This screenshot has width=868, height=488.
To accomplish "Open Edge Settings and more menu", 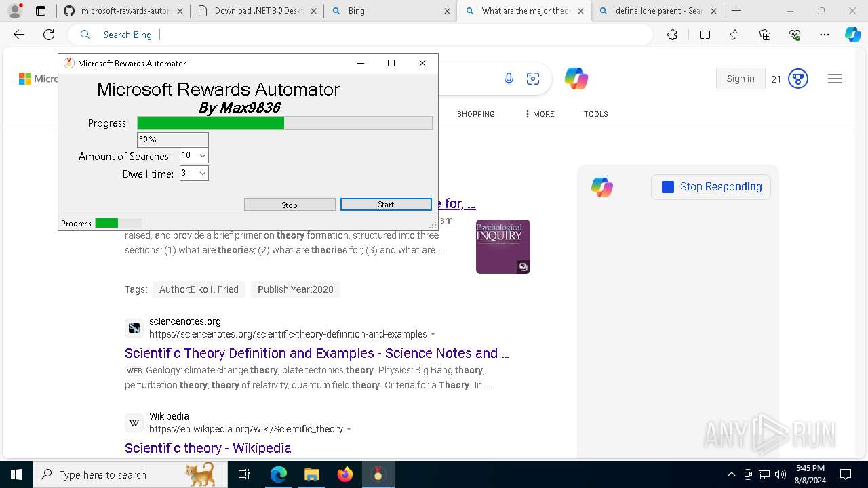I will (825, 35).
